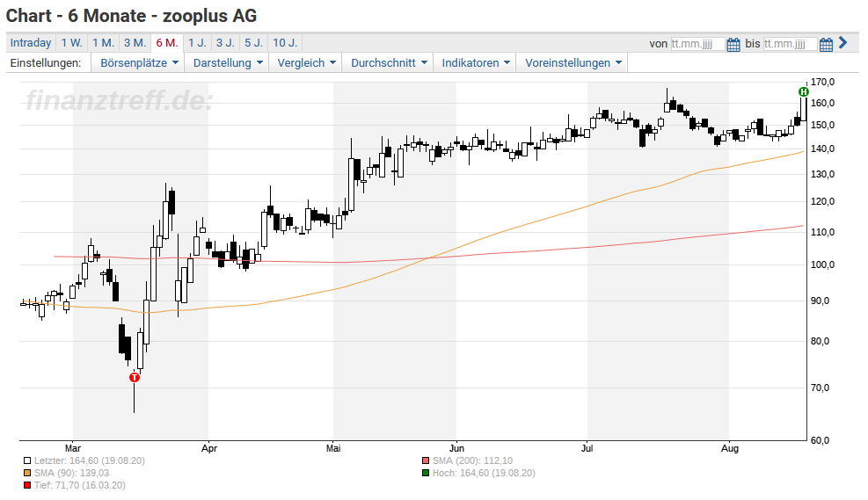
Task: Click the green Hoch legend swatch
Action: pyautogui.click(x=425, y=474)
